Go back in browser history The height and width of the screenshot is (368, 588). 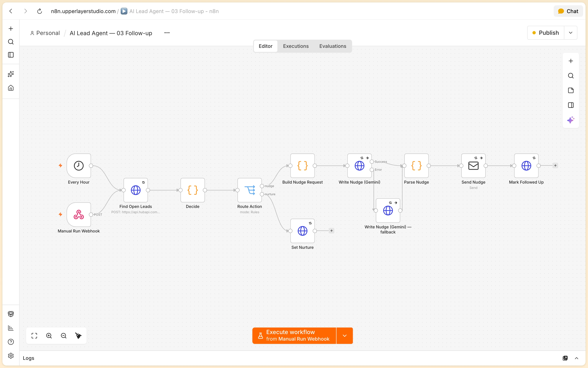(x=11, y=11)
